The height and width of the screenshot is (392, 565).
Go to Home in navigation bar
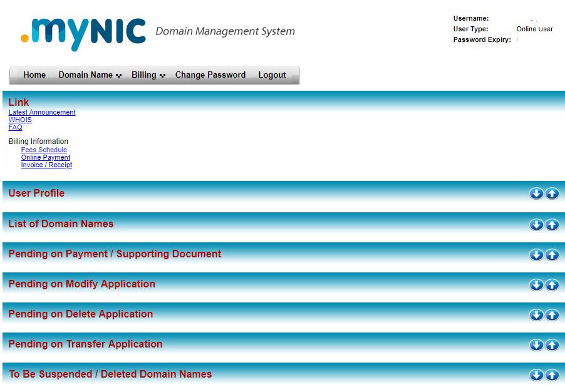tap(34, 75)
